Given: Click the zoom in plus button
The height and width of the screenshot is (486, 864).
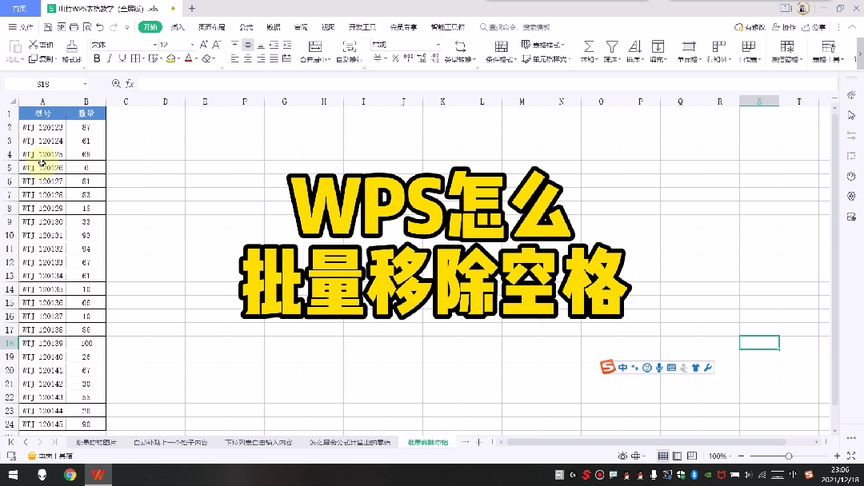Looking at the screenshot, I should (837, 456).
